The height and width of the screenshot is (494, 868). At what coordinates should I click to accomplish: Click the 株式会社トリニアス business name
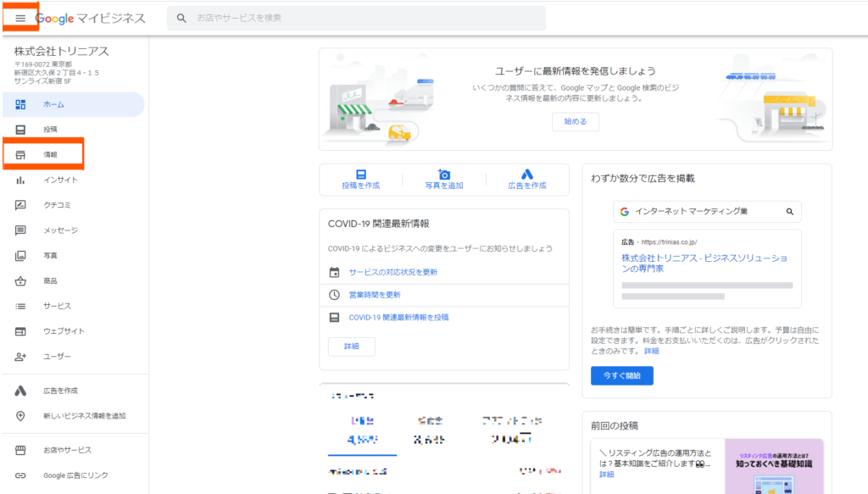tap(61, 52)
